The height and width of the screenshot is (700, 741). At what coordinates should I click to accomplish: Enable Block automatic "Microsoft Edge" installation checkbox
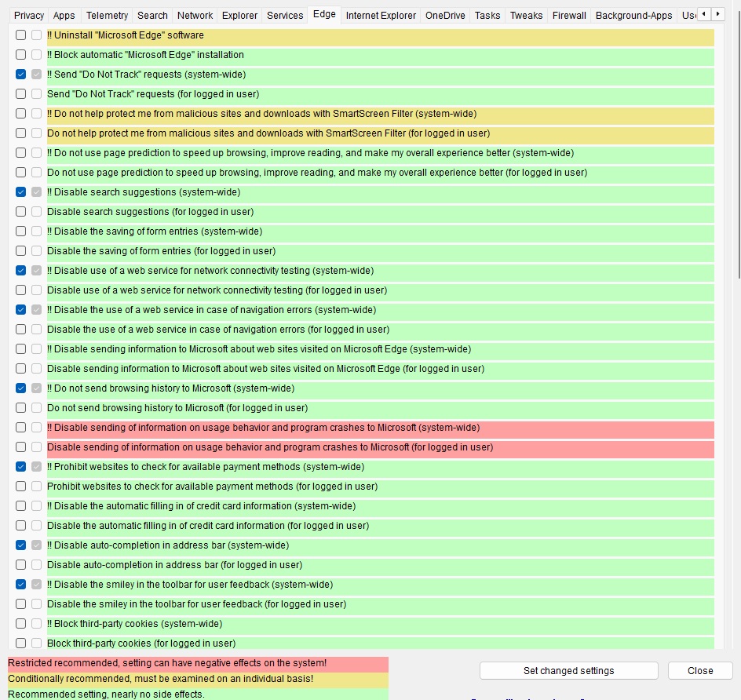pyautogui.click(x=21, y=55)
